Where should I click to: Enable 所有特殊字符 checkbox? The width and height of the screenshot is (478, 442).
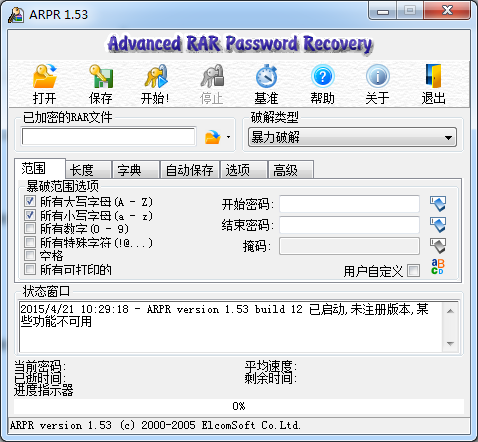point(30,242)
